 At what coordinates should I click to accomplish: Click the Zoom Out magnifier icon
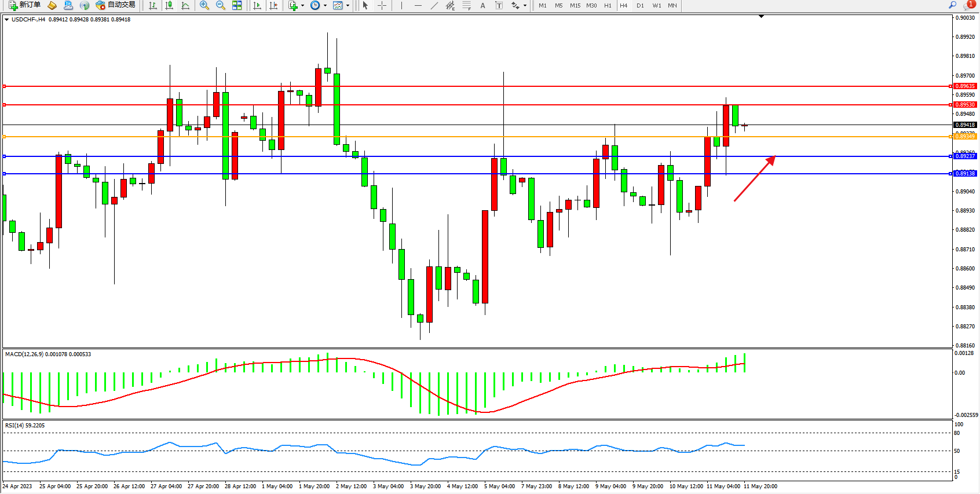click(x=220, y=5)
